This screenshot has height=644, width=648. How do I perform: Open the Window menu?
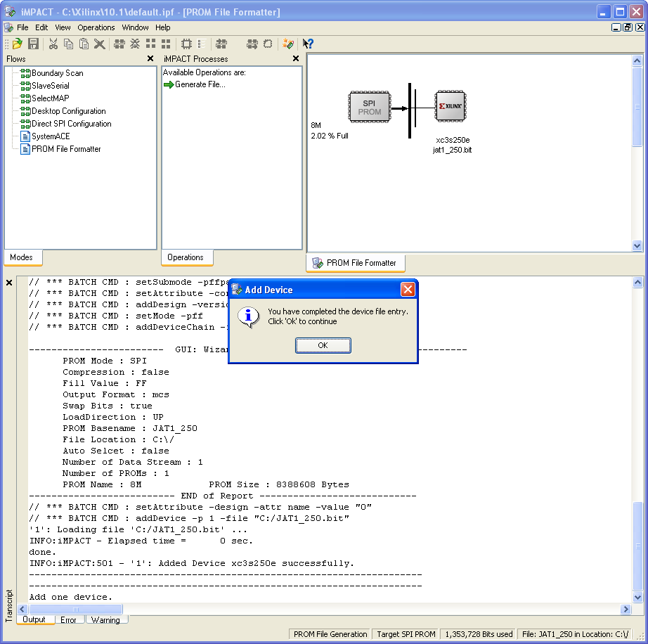135,27
